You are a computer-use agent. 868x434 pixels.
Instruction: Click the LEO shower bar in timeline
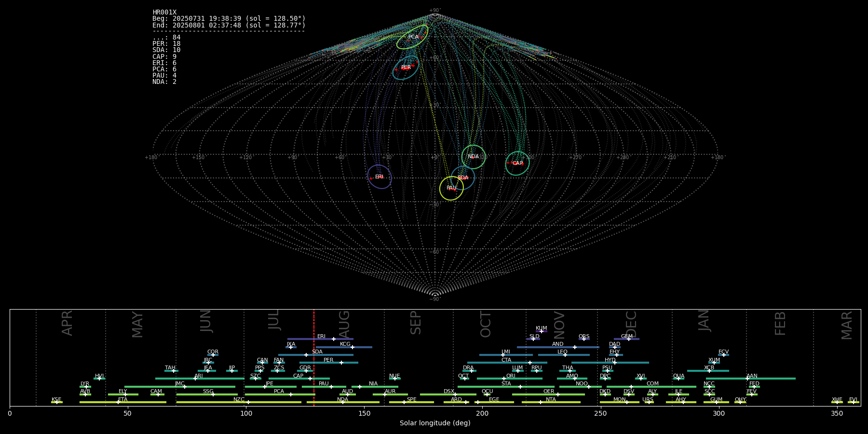coord(564,355)
